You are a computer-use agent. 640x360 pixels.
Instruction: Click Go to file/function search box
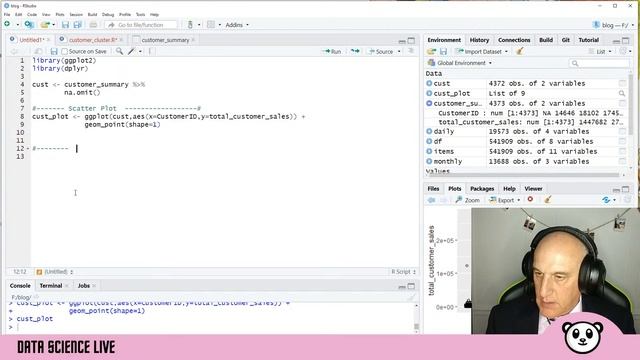coord(141,25)
